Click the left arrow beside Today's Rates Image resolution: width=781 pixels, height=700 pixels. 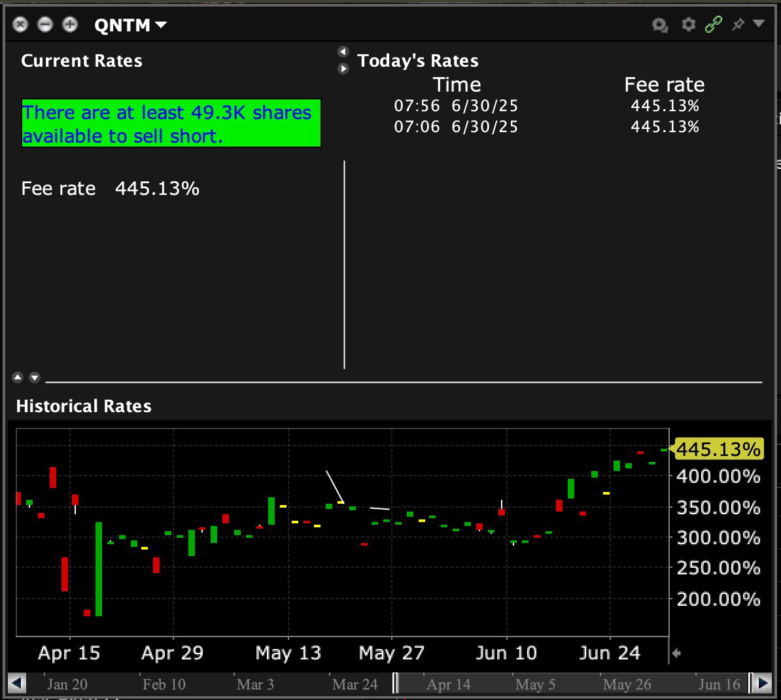pyautogui.click(x=343, y=51)
